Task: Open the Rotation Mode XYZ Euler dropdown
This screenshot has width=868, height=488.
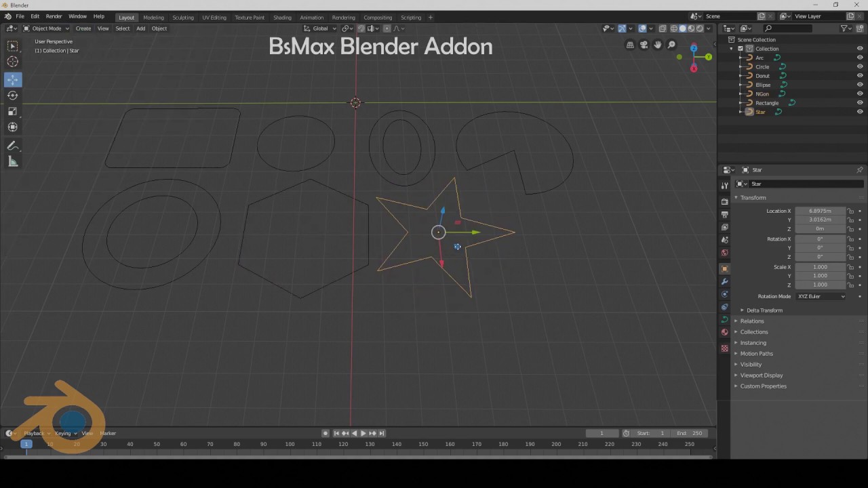Action: (x=821, y=296)
